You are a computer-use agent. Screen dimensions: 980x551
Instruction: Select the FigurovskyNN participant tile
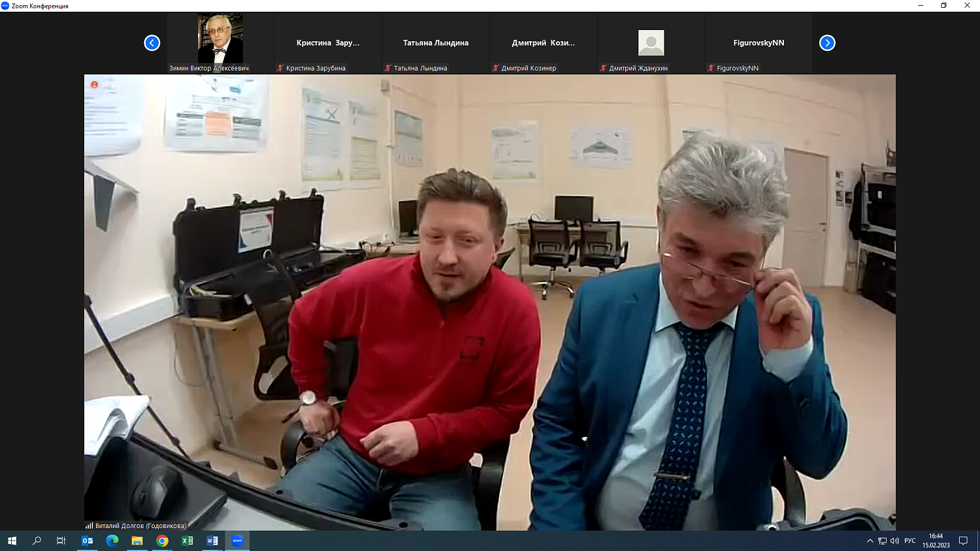pos(759,43)
